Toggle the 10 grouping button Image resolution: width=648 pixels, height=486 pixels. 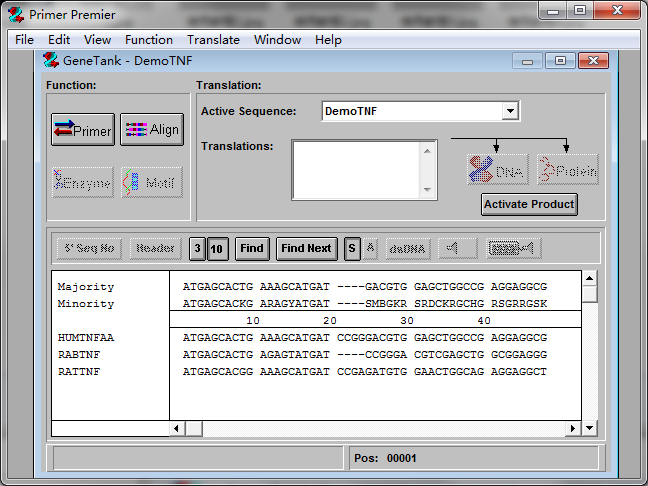coord(217,248)
